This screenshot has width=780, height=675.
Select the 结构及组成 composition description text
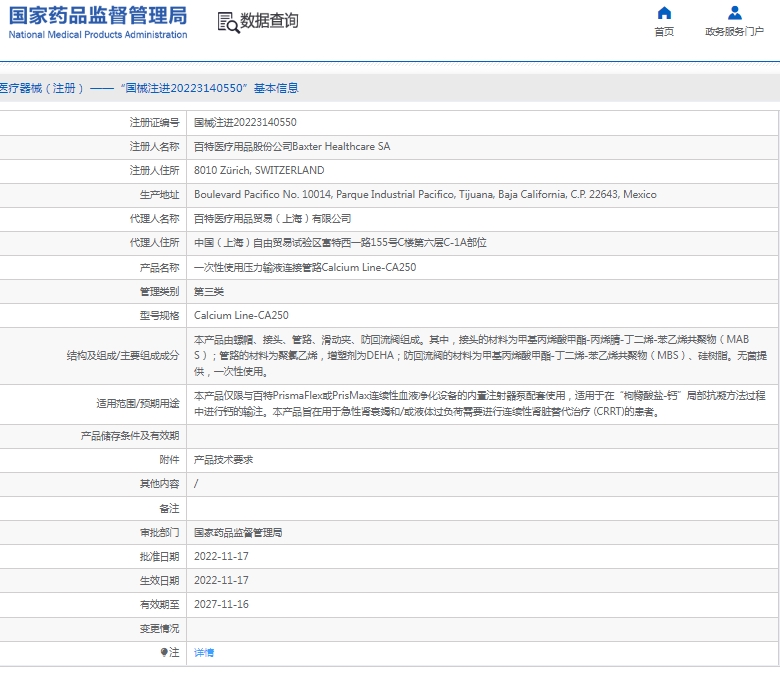click(x=481, y=356)
